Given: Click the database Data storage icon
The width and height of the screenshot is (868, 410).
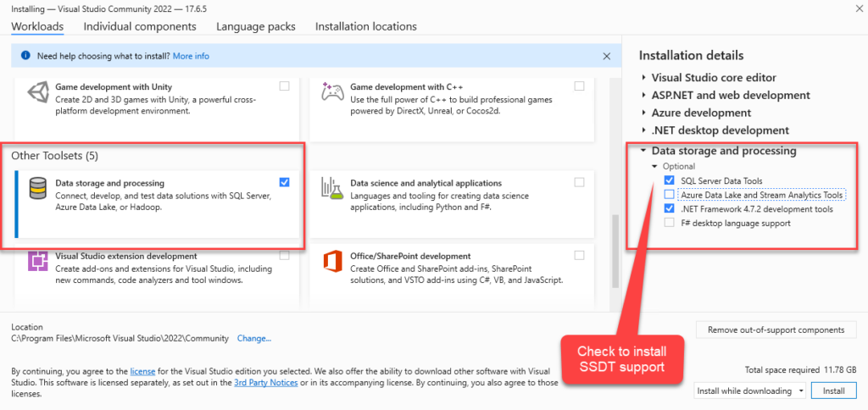Looking at the screenshot, I should click(37, 189).
